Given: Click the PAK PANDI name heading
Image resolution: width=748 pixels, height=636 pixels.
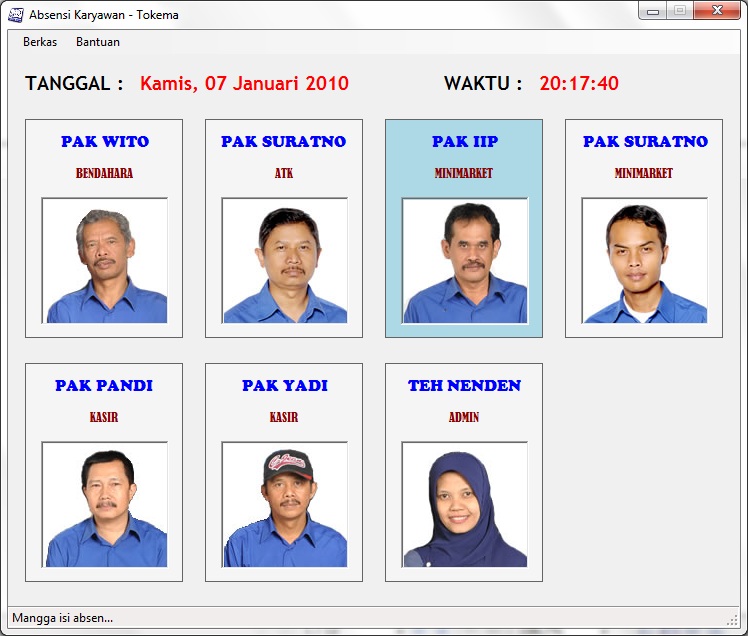Looking at the screenshot, I should tap(104, 386).
